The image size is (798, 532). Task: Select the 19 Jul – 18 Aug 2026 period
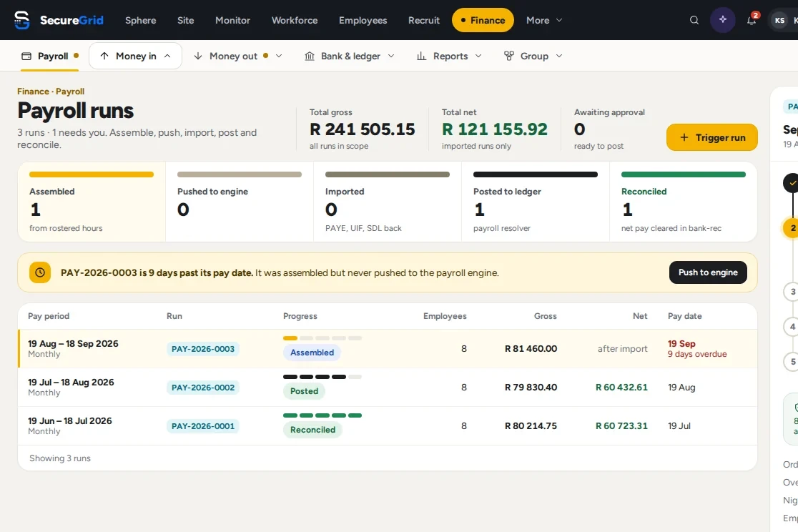pos(71,383)
